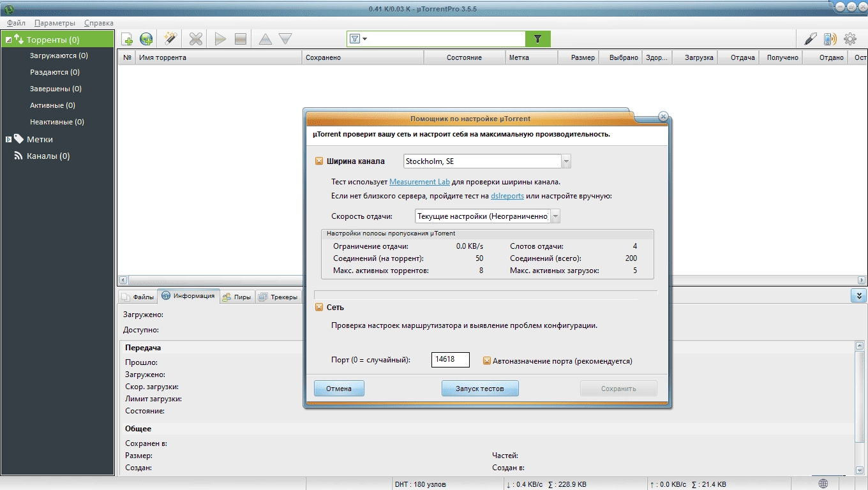Click the USB device pen icon in toolbar
This screenshot has width=868, height=490.
811,39
